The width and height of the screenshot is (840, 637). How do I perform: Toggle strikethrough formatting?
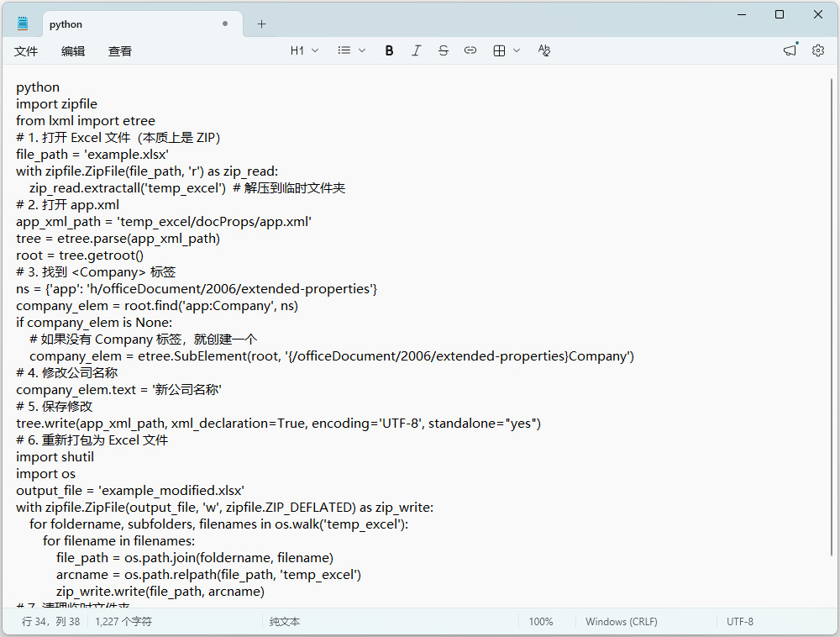tap(443, 50)
